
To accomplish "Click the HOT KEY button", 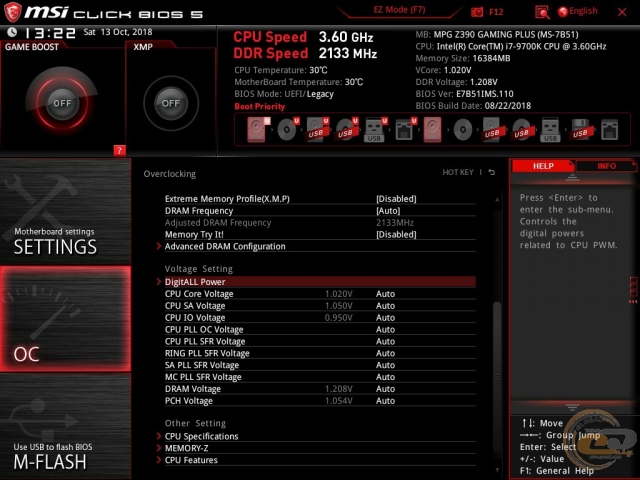I will pyautogui.click(x=458, y=172).
